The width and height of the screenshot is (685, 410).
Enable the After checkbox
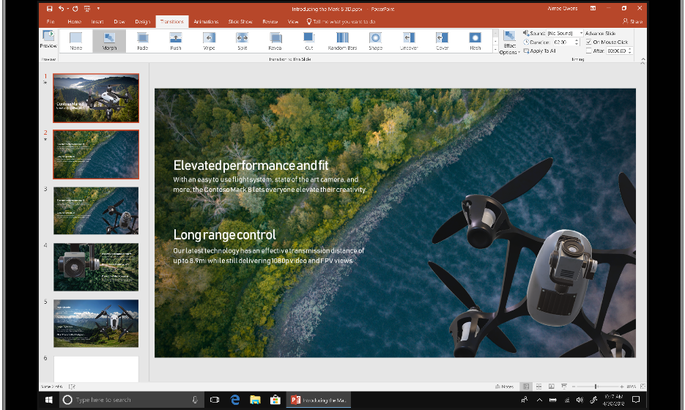pos(588,51)
